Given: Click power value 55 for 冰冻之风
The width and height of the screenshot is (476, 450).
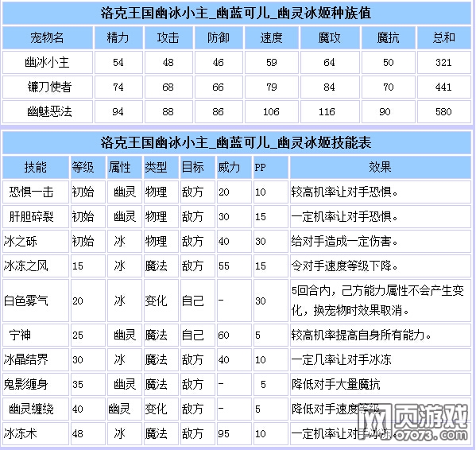Looking at the screenshot, I should 224,266.
